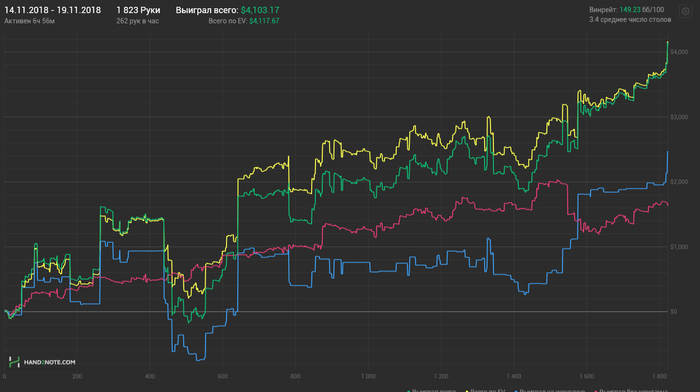Click the $3,000 y-axis label
This screenshot has width=700, height=392.
coord(679,117)
